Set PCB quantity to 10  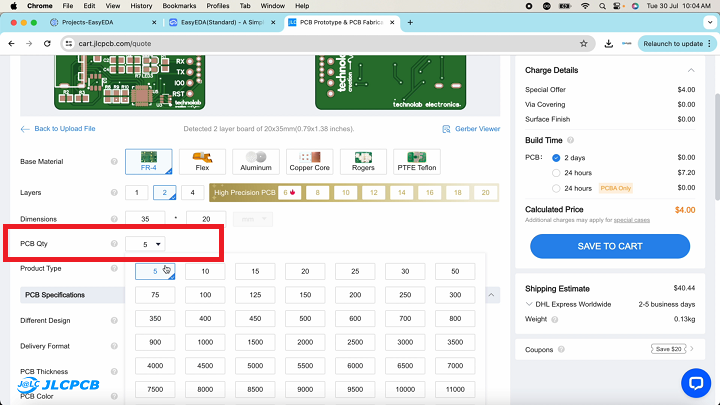[205, 271]
